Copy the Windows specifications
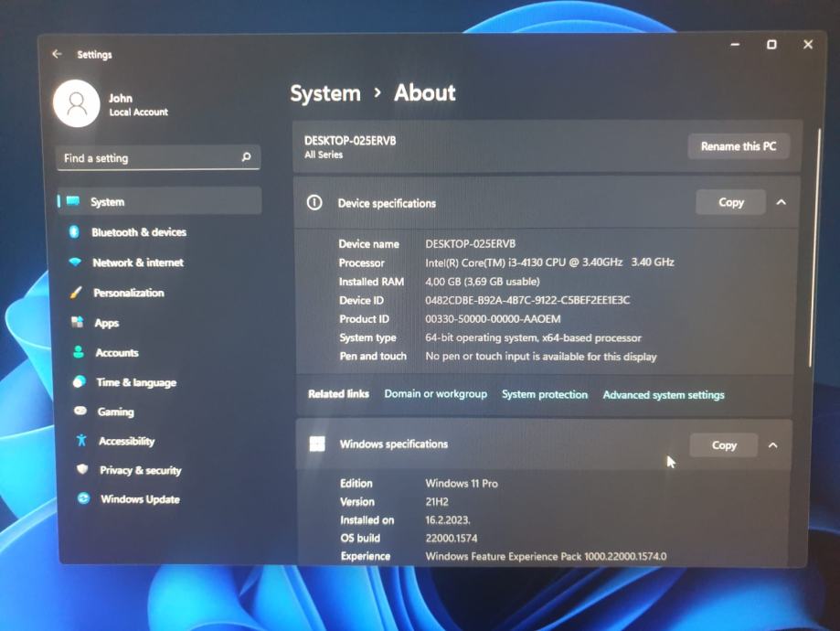 click(x=724, y=445)
